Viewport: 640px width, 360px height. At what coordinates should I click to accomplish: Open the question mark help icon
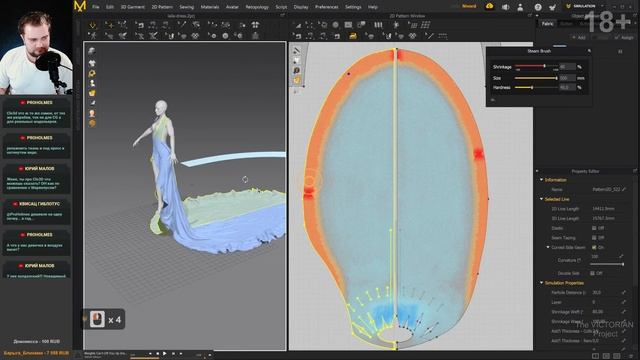[x=538, y=7]
